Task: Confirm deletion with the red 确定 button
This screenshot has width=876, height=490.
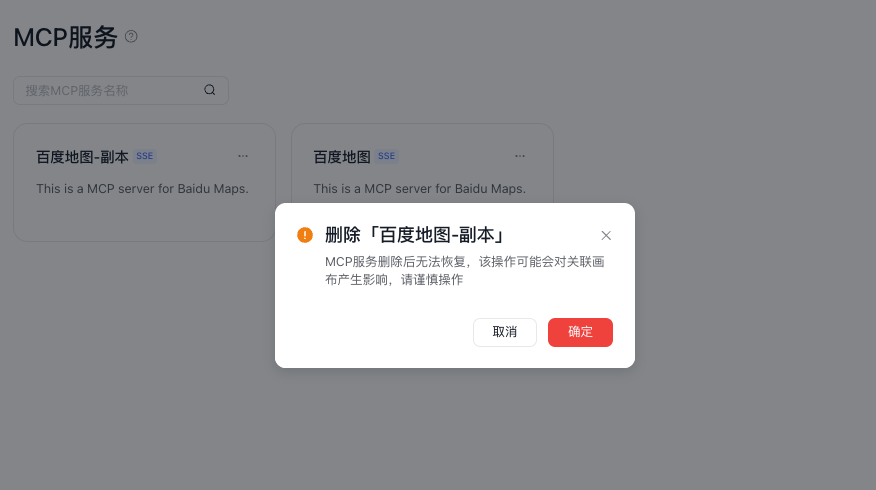Action: tap(580, 332)
